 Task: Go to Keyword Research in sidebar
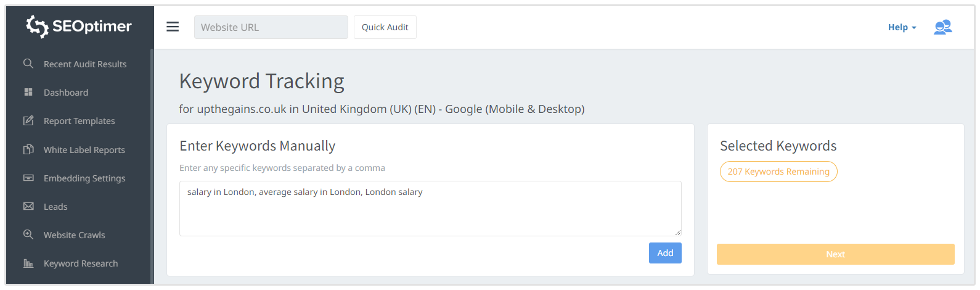[x=81, y=263]
